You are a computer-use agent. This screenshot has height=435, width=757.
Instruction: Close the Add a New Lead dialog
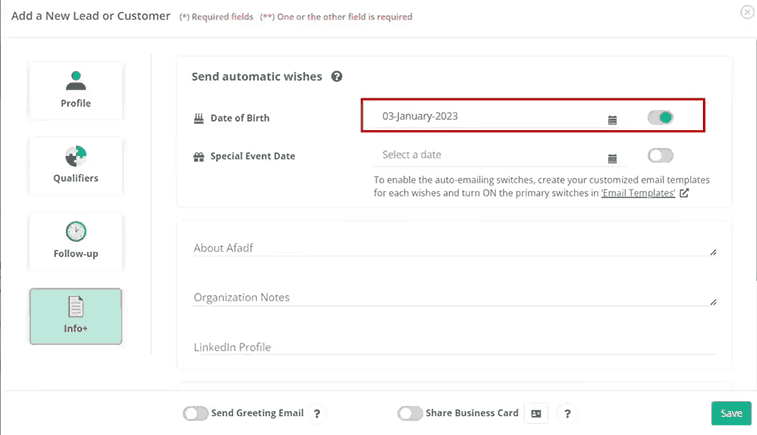[x=747, y=12]
